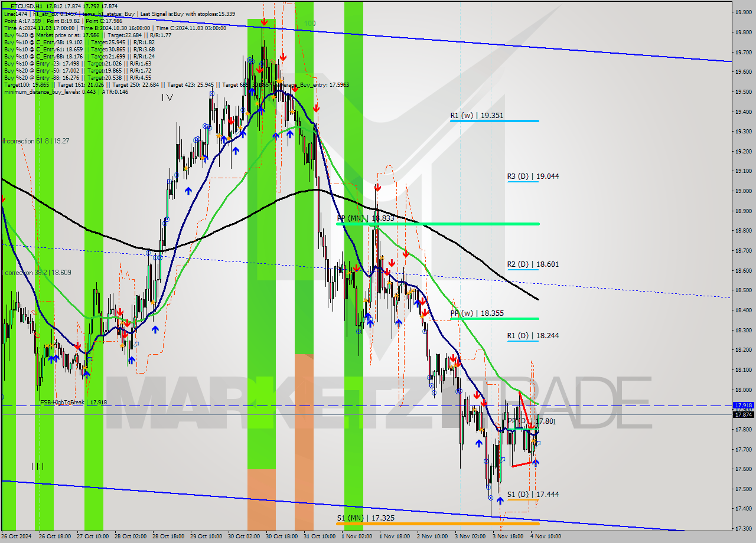The height and width of the screenshot is (543, 756).
Task: Click the 'PP (MN) | 18.833' pivot label
Action: click(365, 218)
